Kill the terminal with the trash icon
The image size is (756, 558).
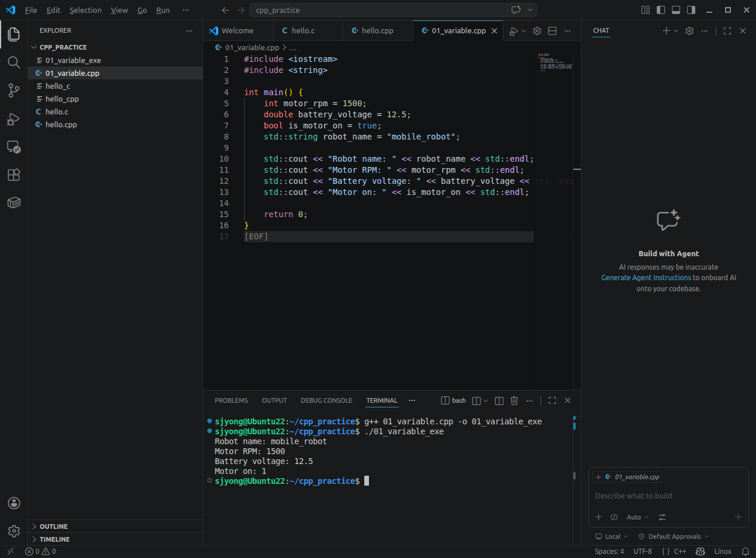[514, 400]
